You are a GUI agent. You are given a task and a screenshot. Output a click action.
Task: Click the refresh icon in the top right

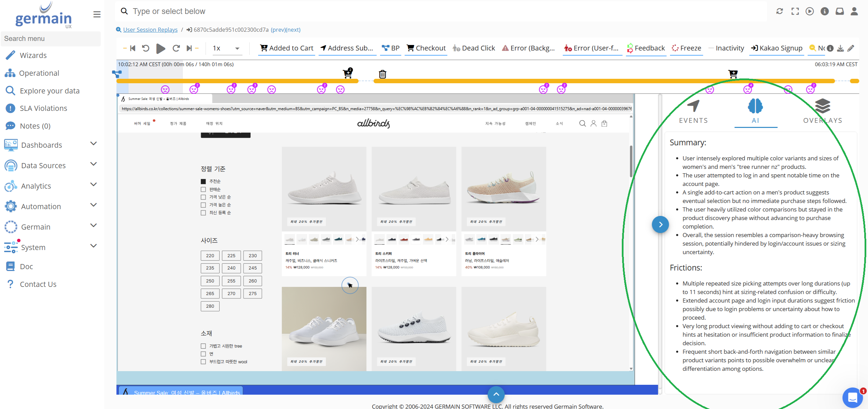tap(780, 11)
